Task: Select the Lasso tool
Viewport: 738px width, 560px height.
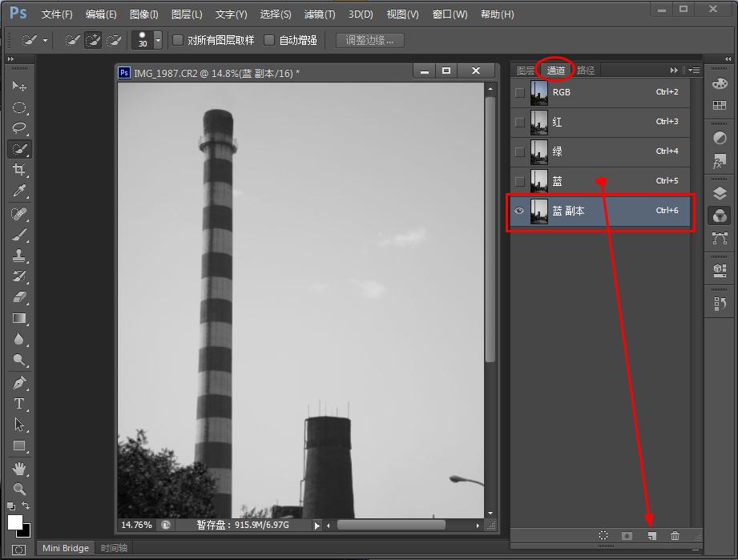Action: [19, 128]
